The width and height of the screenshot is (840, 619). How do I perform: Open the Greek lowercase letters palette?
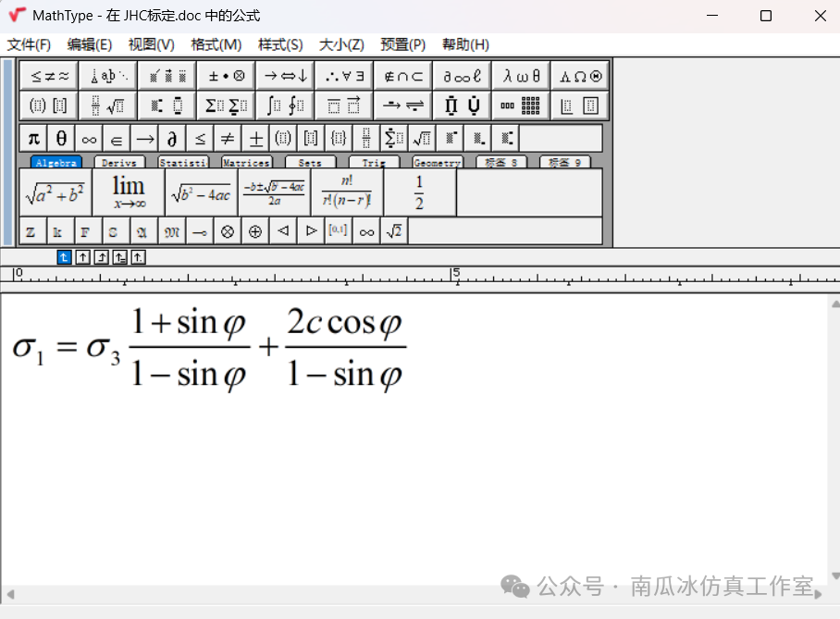point(520,75)
